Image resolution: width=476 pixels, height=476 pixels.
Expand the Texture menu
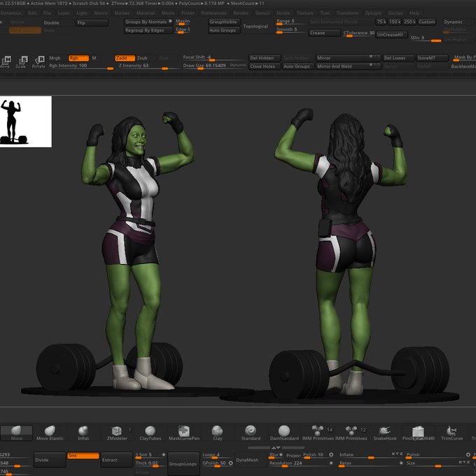304,13
